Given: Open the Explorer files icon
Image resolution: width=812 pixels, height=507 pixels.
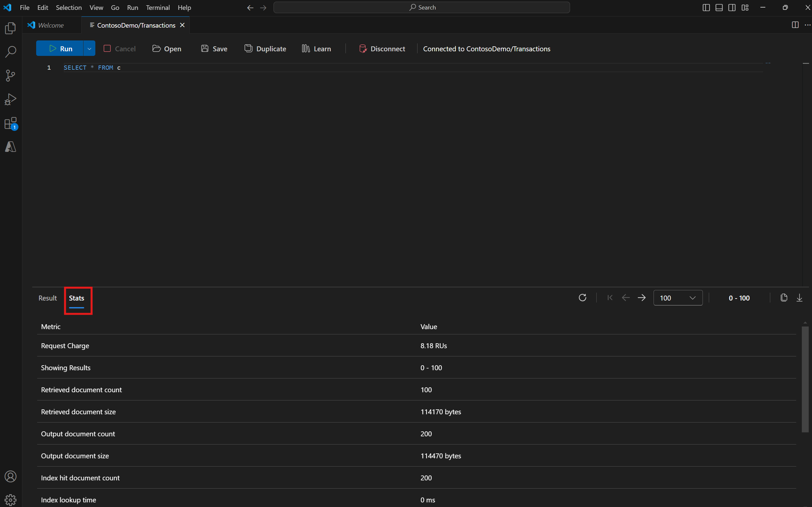Looking at the screenshot, I should pyautogui.click(x=11, y=28).
